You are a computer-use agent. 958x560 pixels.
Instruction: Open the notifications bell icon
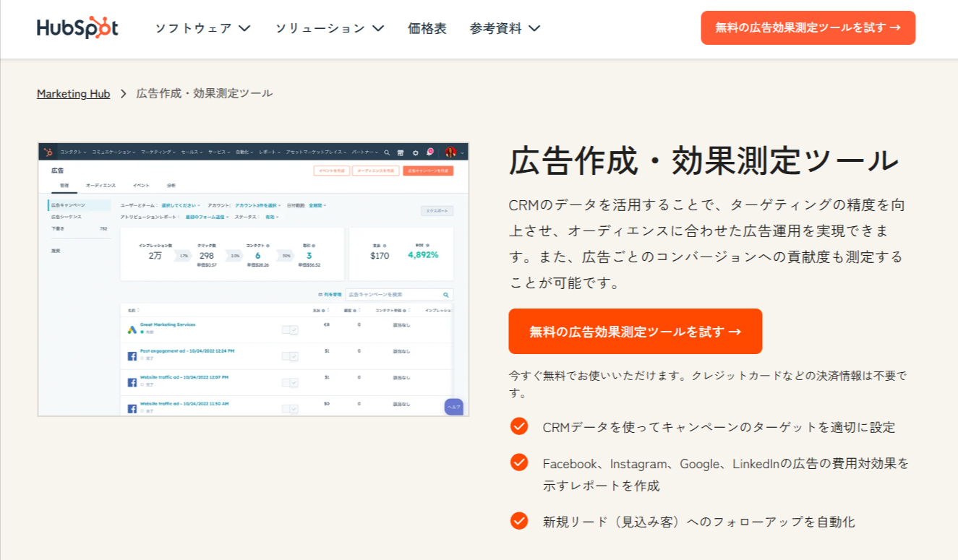pos(429,152)
